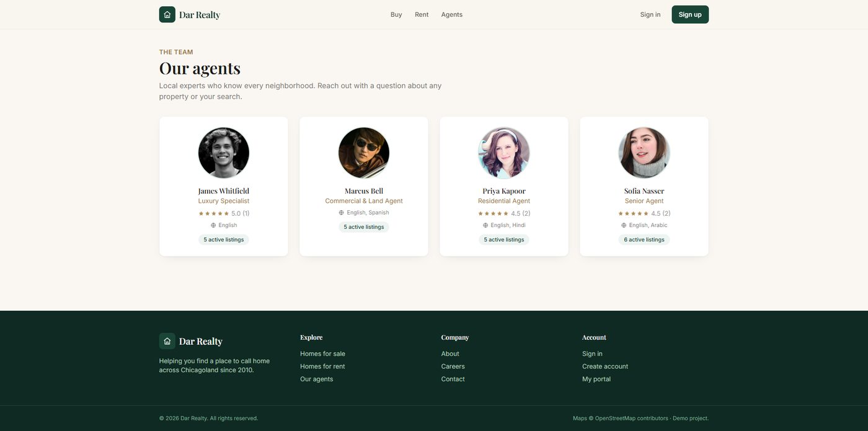Click the Company footer column heading
The image size is (868, 431).
455,337
